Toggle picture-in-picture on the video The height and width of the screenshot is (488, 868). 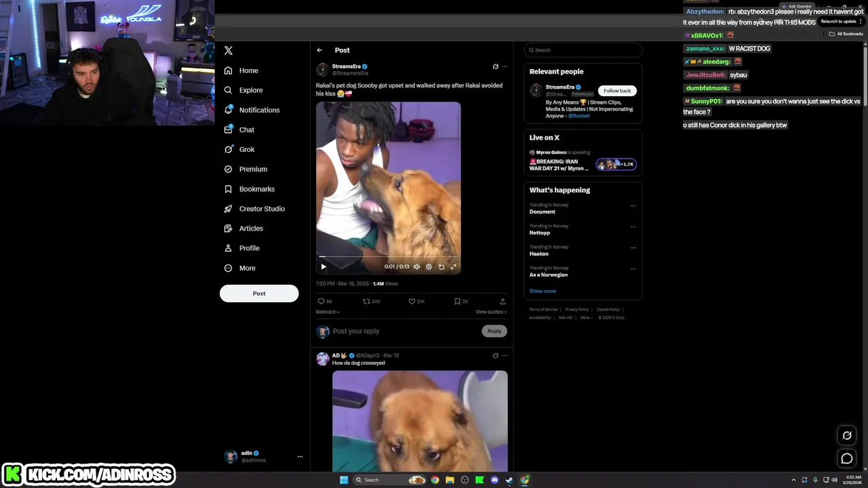click(x=441, y=266)
